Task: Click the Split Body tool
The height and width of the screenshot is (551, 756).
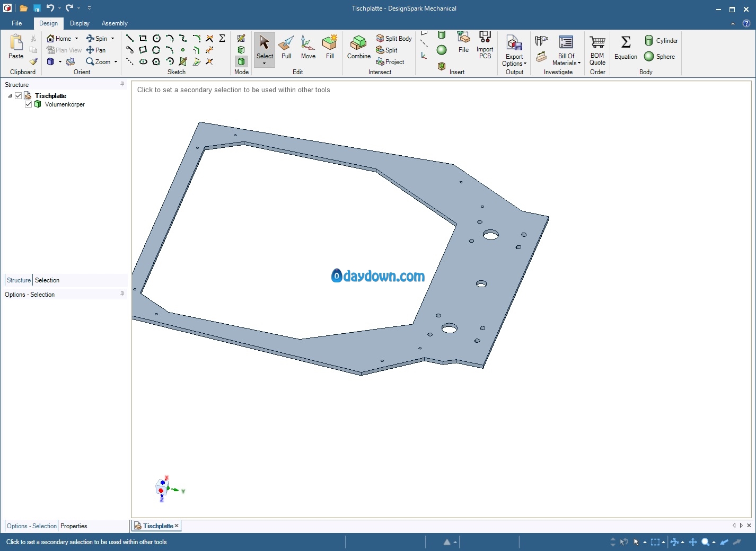Action: (x=394, y=38)
